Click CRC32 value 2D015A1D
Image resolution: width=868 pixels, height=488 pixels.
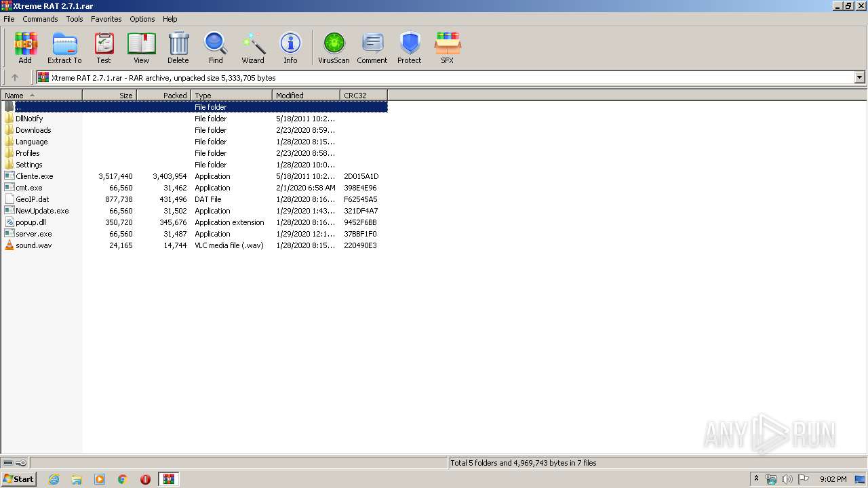(x=361, y=176)
